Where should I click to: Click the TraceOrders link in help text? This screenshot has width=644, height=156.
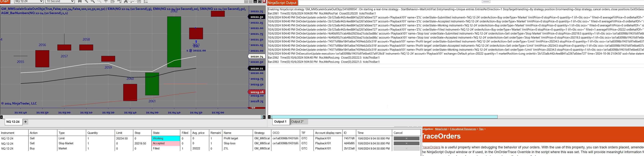431,147
